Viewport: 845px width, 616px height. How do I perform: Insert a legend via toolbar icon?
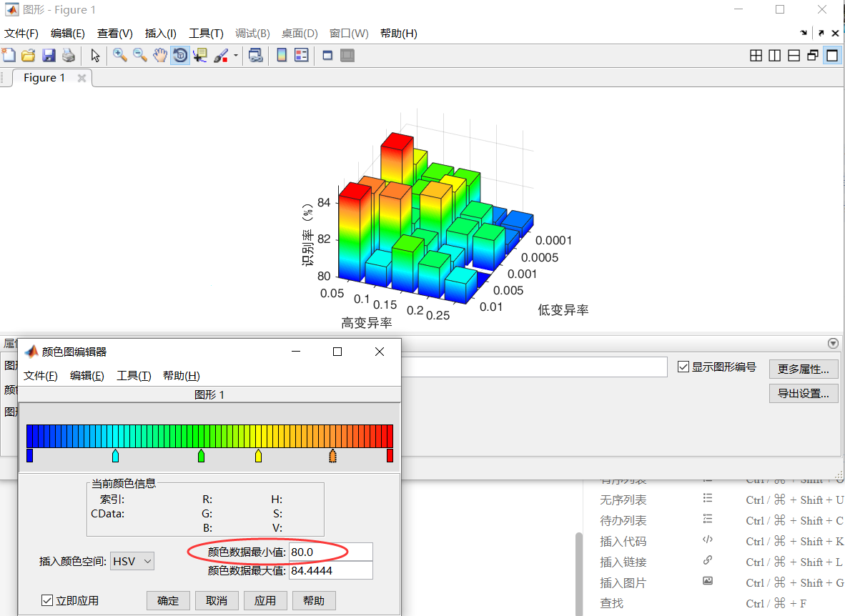301,55
